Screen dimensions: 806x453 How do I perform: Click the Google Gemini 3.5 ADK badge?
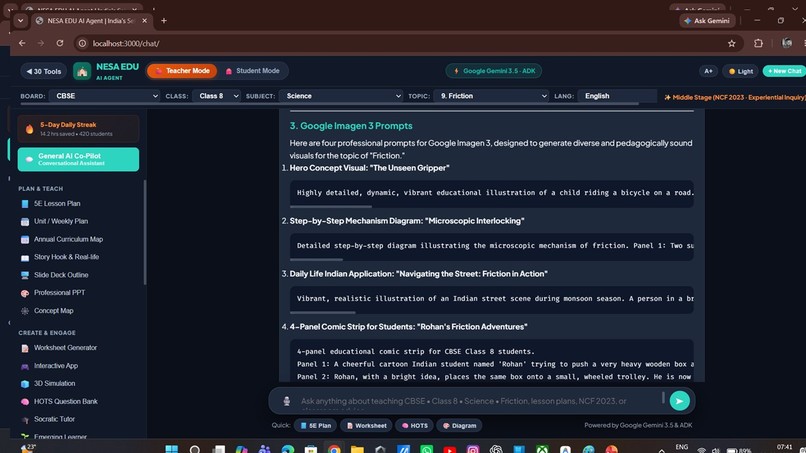pyautogui.click(x=493, y=71)
